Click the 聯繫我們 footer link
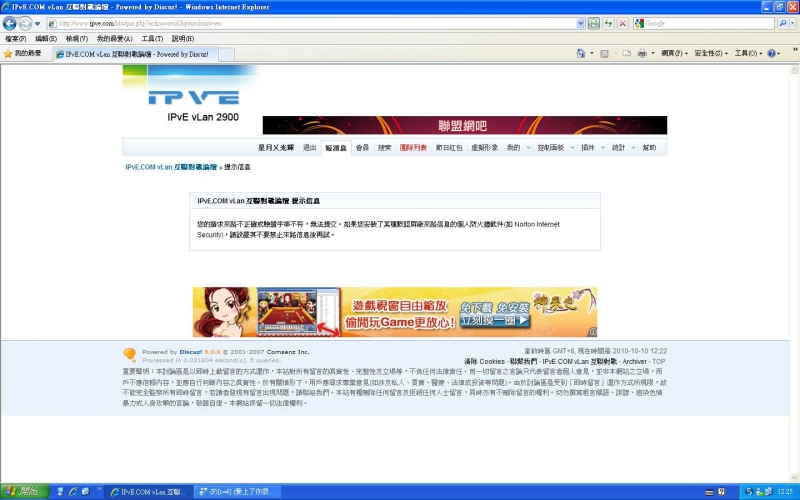Image resolution: width=800 pixels, height=500 pixels. pos(523,361)
